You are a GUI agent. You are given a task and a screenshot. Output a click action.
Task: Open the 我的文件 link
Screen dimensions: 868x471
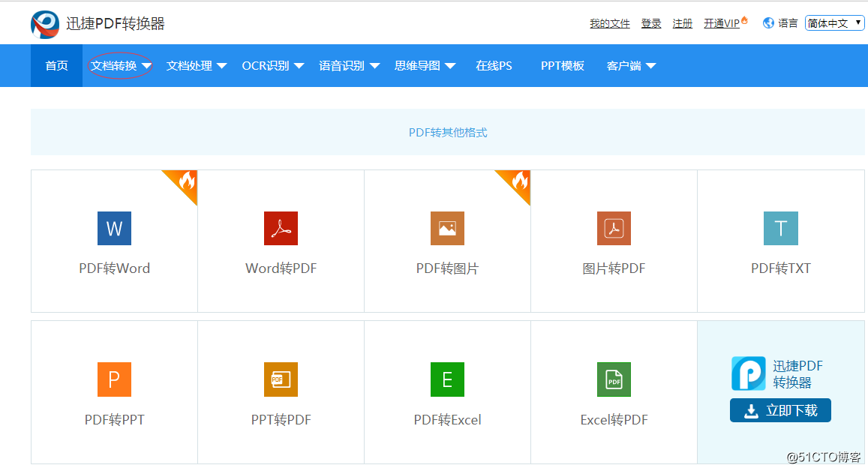[x=609, y=23]
